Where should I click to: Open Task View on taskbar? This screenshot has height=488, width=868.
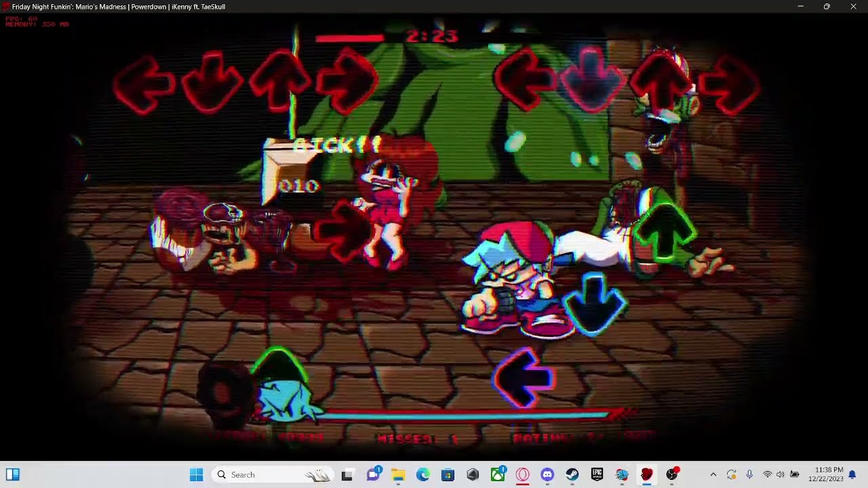(x=347, y=474)
